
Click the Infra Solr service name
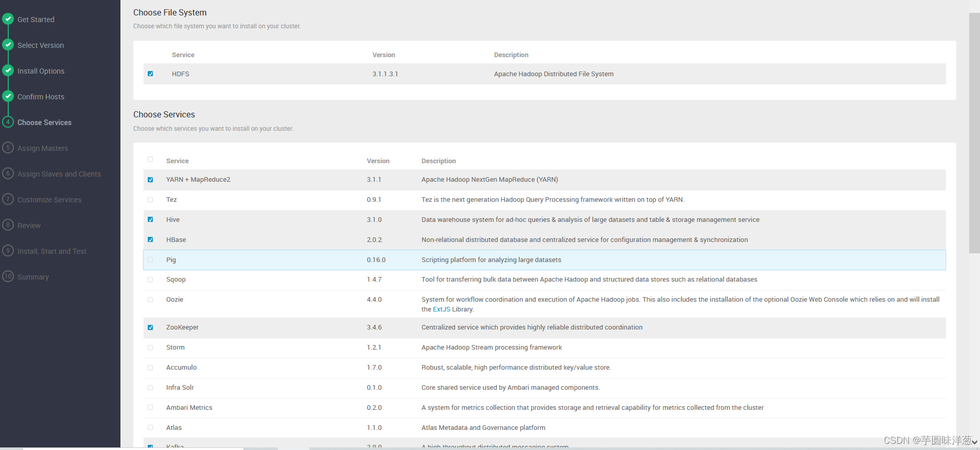click(x=180, y=388)
